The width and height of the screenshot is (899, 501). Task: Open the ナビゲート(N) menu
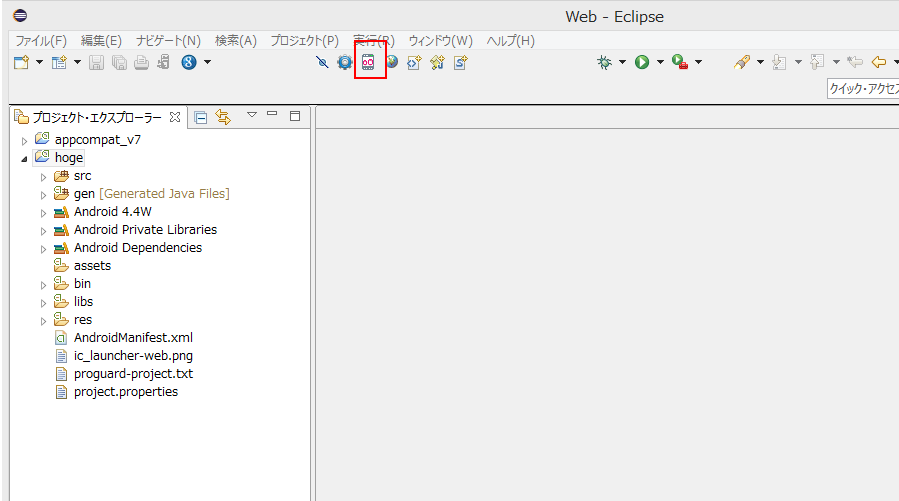coord(168,41)
